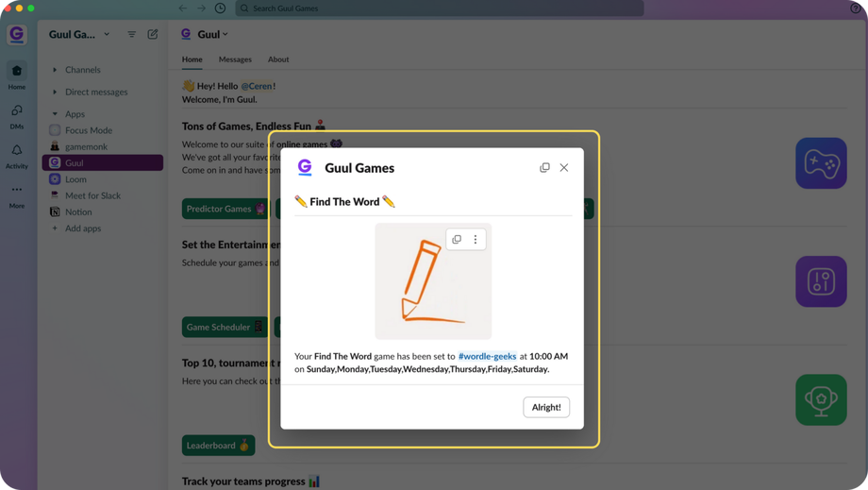Click the filter conversations icon
Viewport: 868px width, 490px height.
131,34
